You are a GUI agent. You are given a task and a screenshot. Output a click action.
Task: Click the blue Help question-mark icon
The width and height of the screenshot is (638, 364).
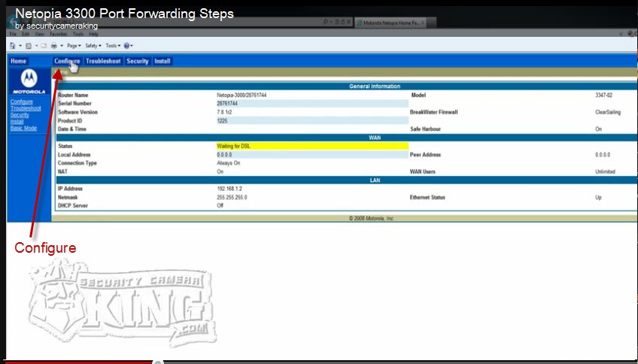126,46
